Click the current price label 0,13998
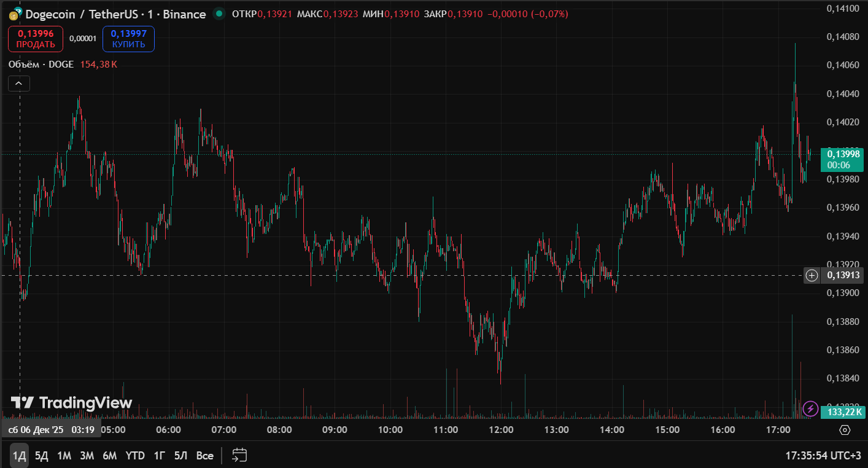Image resolution: width=868 pixels, height=468 pixels. point(843,154)
